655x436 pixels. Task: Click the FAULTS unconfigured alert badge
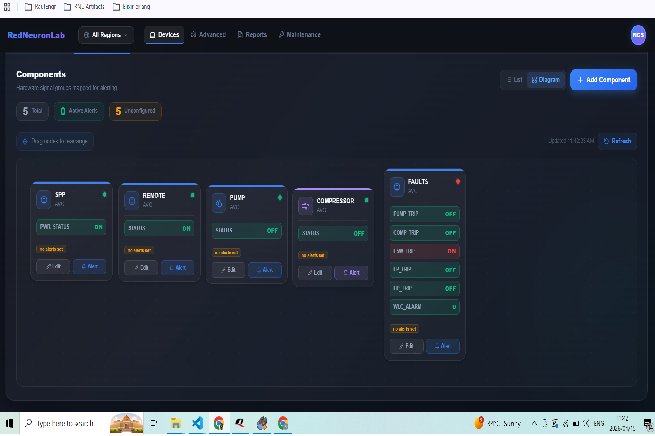pyautogui.click(x=405, y=329)
